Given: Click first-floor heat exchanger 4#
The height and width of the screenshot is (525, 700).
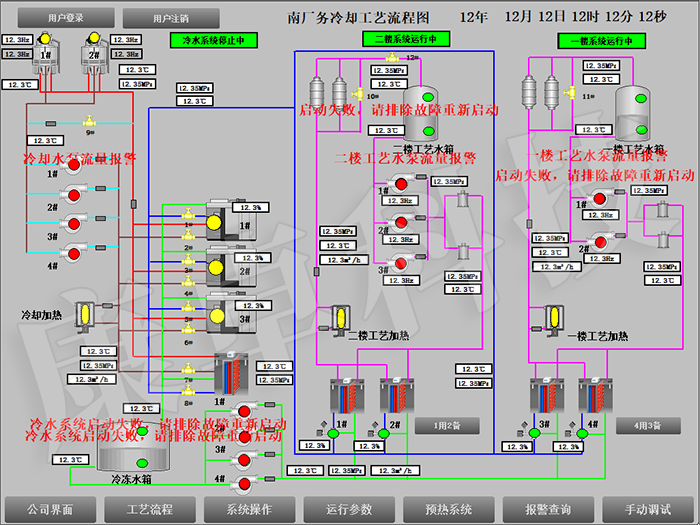Looking at the screenshot, I should [x=596, y=396].
